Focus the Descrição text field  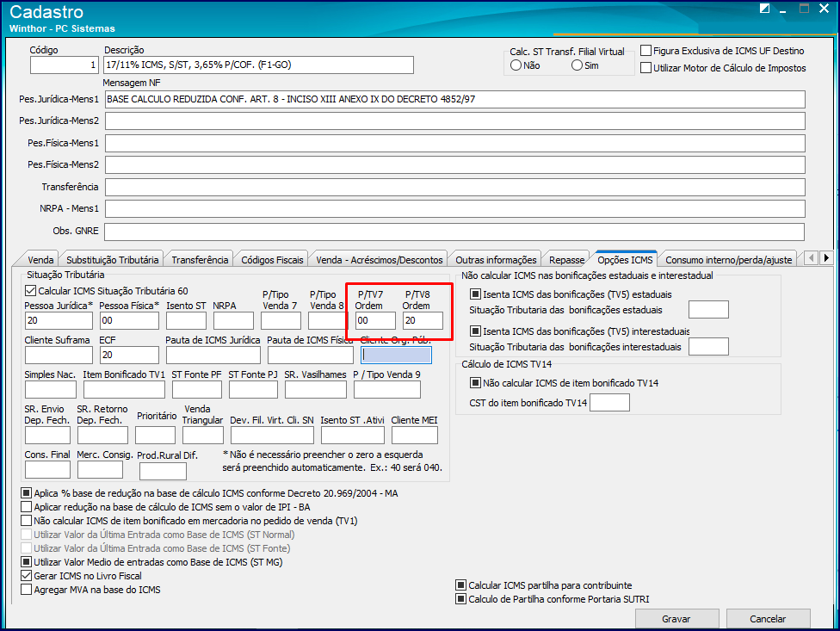258,65
